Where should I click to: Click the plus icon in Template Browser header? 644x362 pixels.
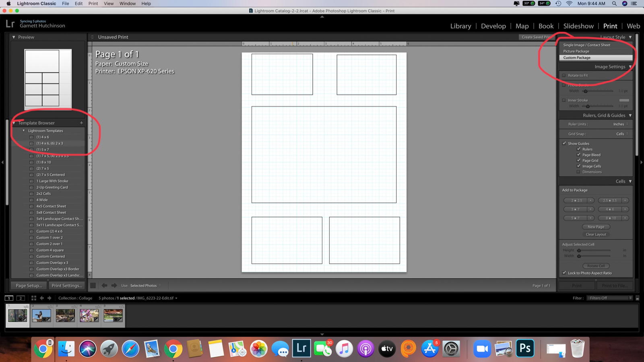click(81, 123)
